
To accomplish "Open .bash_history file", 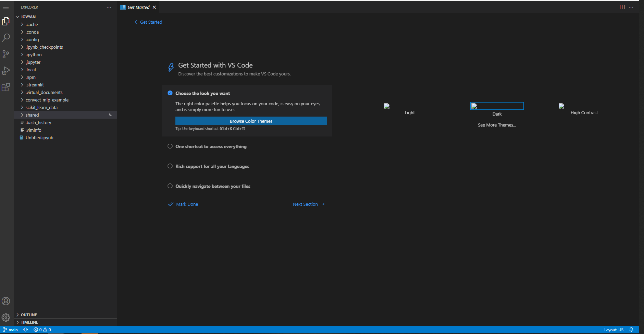I will pos(65,122).
